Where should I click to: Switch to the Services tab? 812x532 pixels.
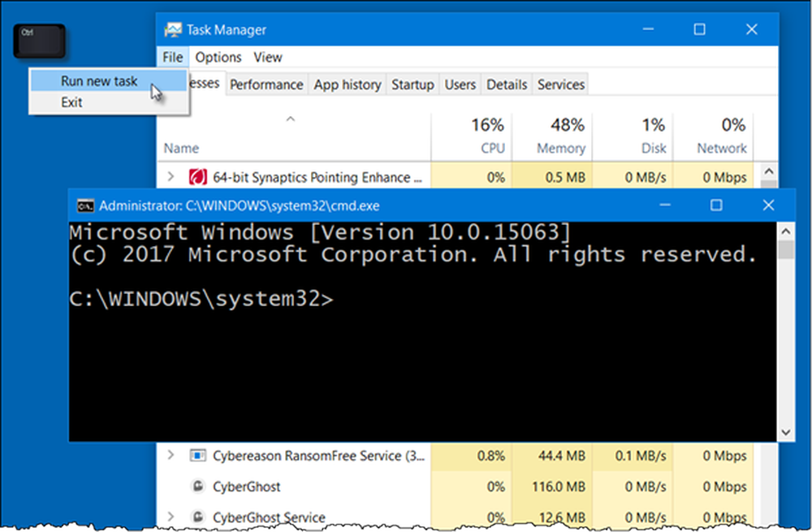point(560,84)
